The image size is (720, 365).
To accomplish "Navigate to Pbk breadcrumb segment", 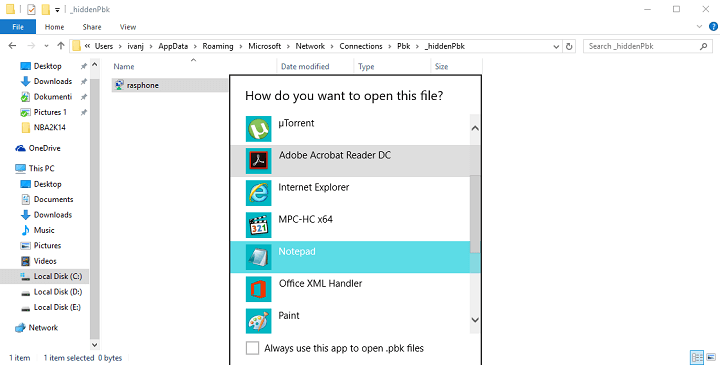I will pyautogui.click(x=404, y=46).
